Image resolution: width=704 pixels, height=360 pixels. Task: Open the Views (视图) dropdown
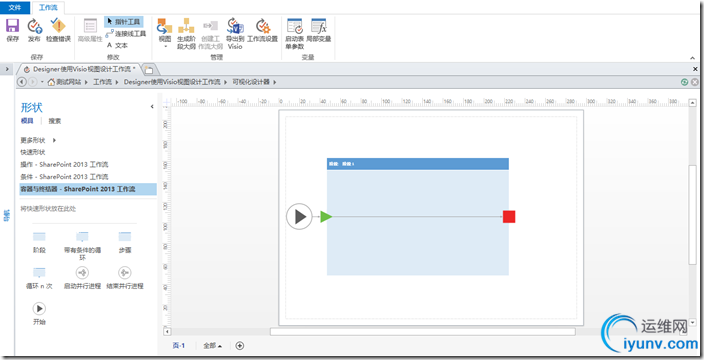[165, 33]
